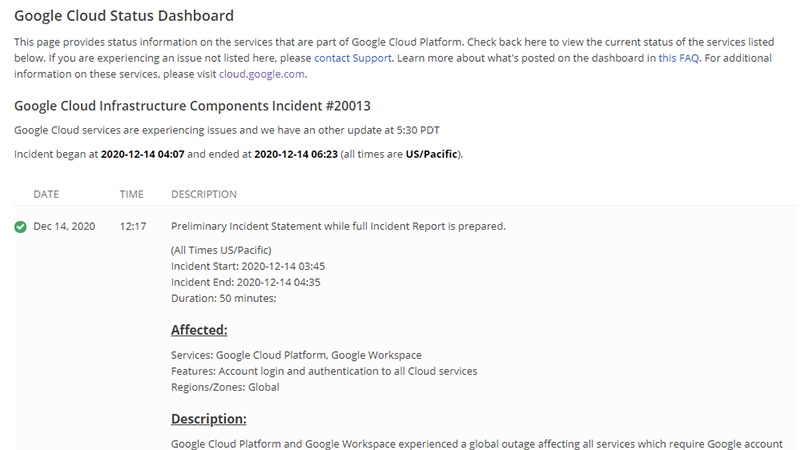Click the underlined Affected heading

pos(199,330)
